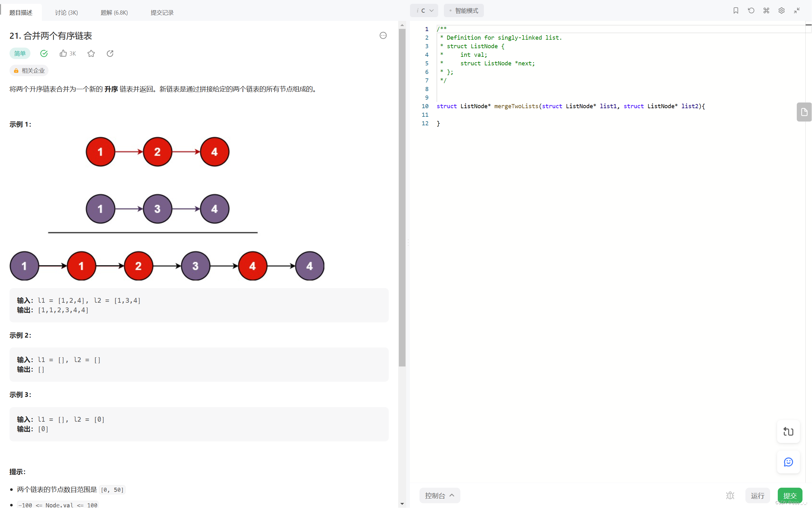
Task: Click the 示例 2: heading
Action: (21, 335)
